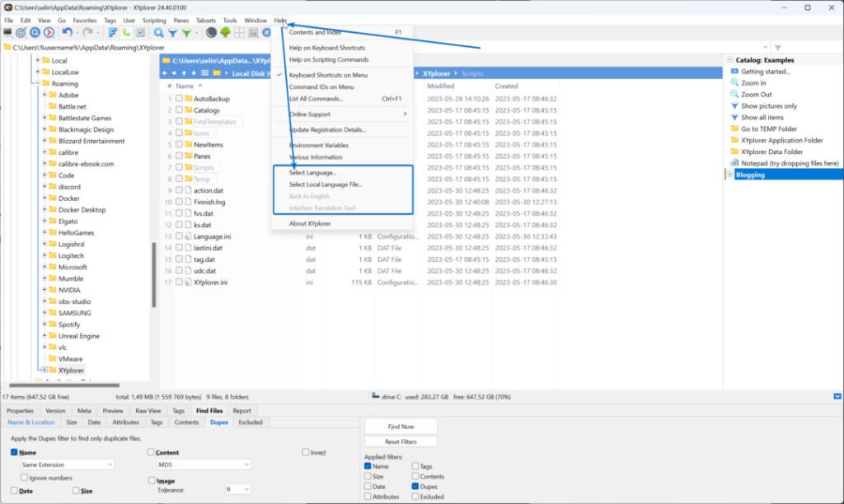Click the blue funnel filter toolbar icon

[x=172, y=33]
